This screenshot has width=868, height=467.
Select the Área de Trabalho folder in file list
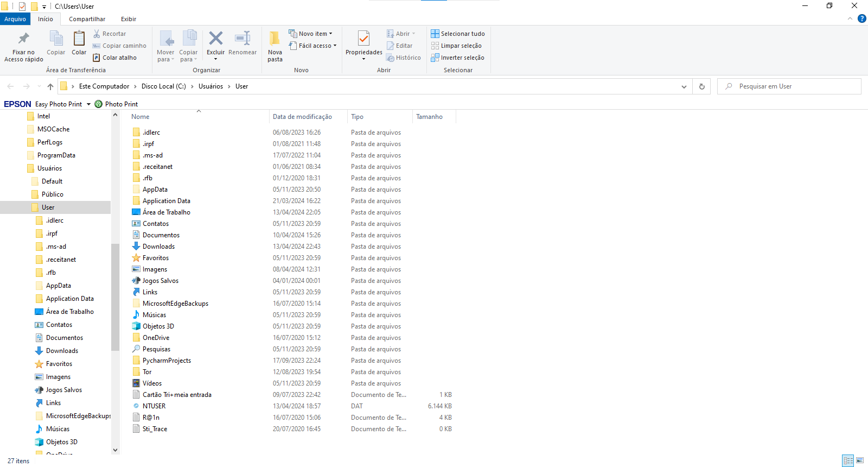click(x=166, y=212)
